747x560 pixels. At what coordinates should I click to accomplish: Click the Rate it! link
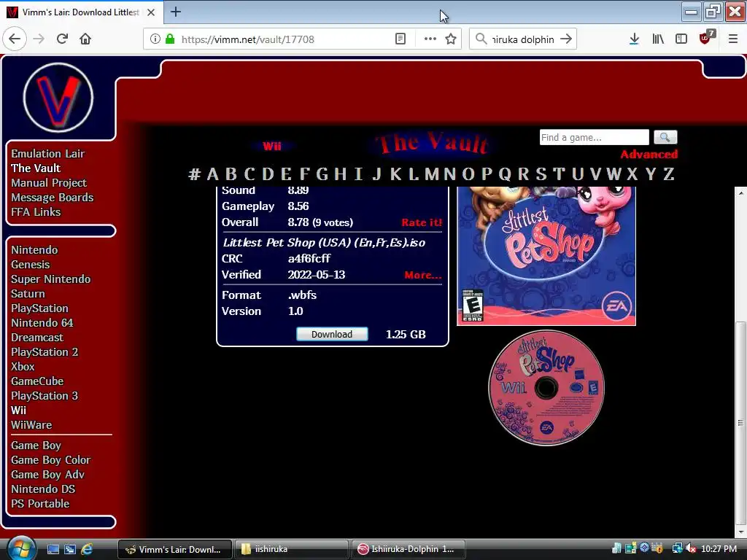pyautogui.click(x=422, y=222)
